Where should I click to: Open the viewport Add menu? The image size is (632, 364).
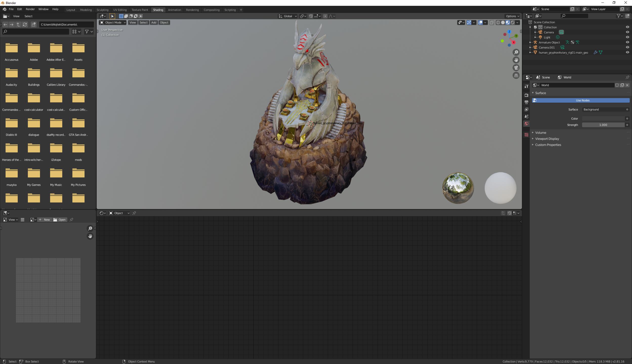pyautogui.click(x=154, y=22)
